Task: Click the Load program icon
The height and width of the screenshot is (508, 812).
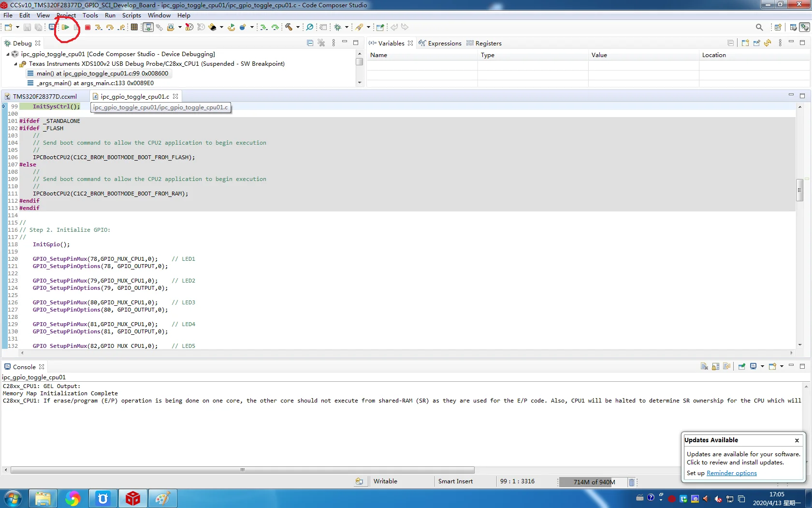Action: 171,28
